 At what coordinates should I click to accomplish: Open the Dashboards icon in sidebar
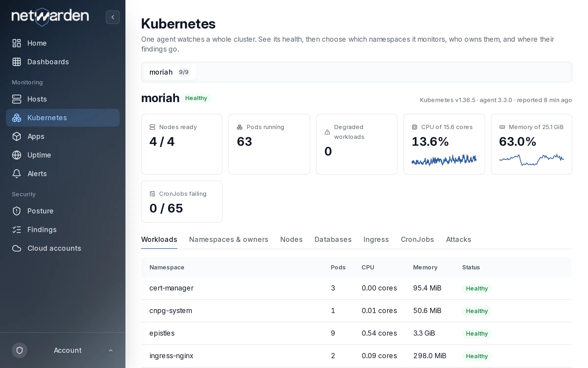(17, 62)
